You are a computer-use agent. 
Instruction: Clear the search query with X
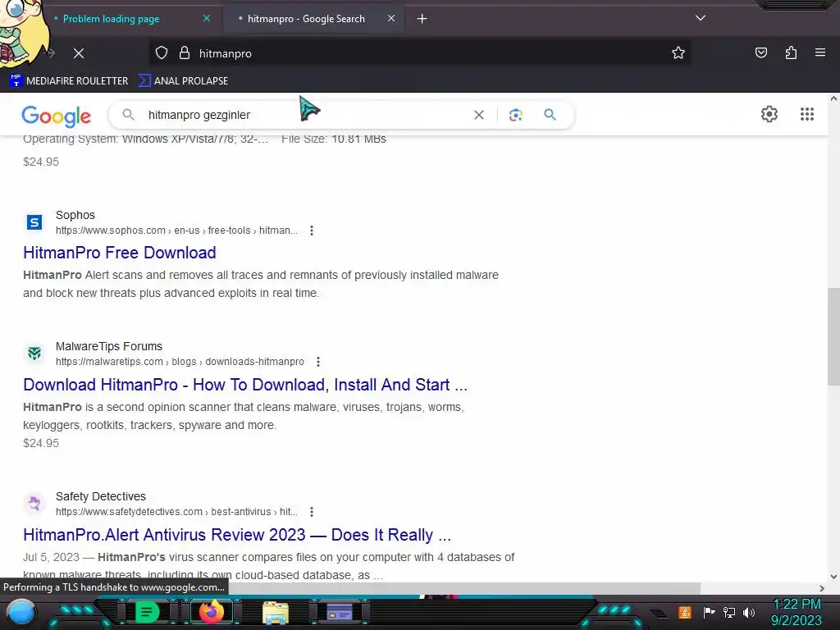[x=479, y=115]
